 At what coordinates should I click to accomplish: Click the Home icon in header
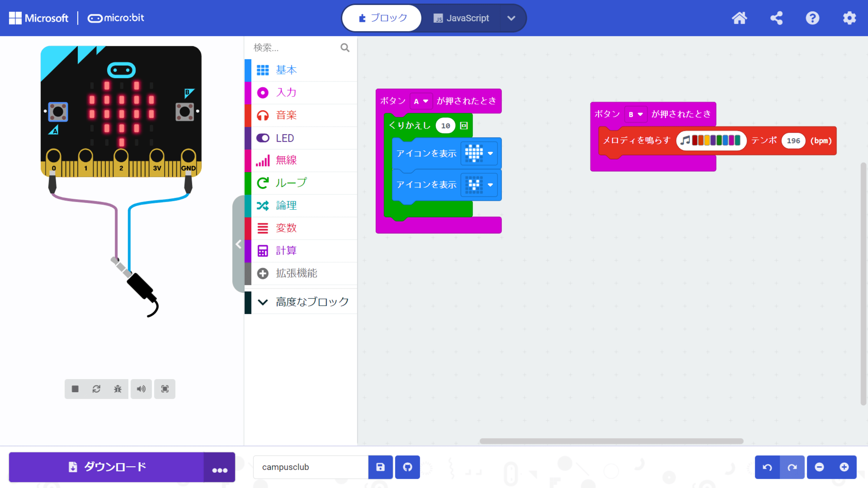click(739, 18)
